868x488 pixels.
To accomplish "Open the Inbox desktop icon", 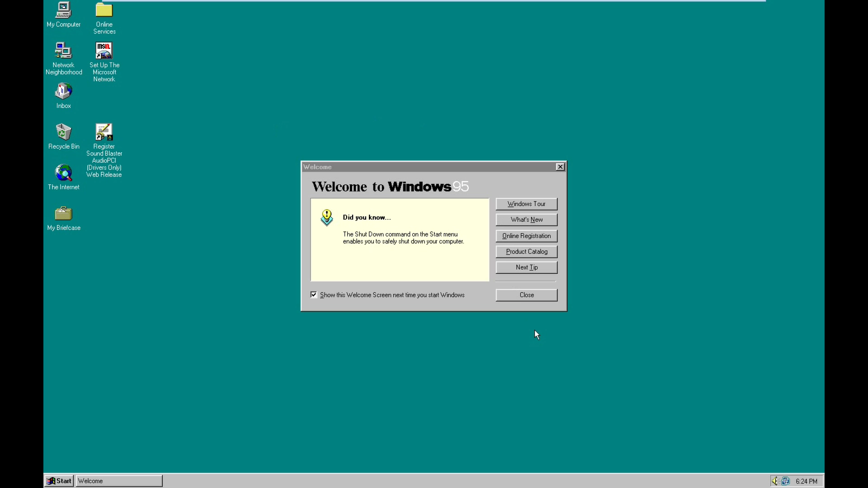I will pyautogui.click(x=63, y=92).
